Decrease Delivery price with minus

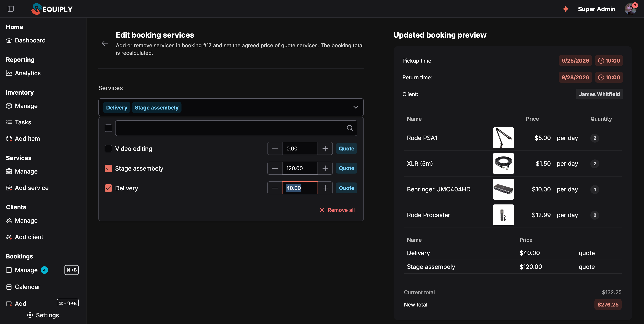click(x=275, y=188)
